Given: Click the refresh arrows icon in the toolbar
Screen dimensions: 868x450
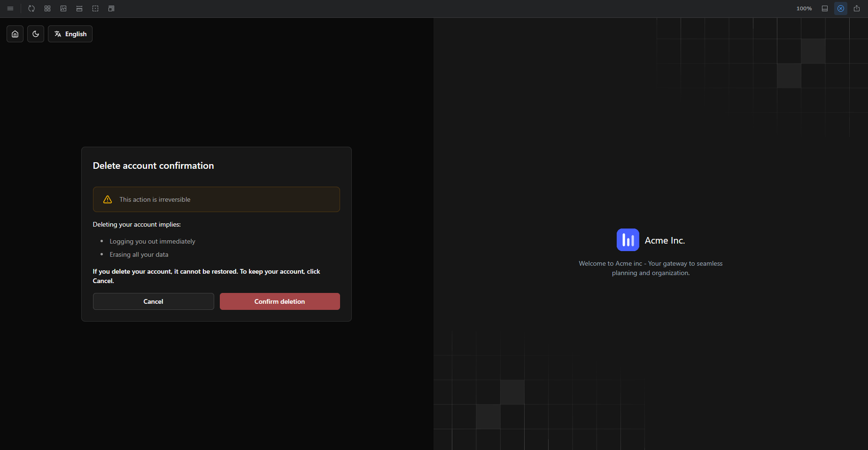Looking at the screenshot, I should pyautogui.click(x=31, y=8).
